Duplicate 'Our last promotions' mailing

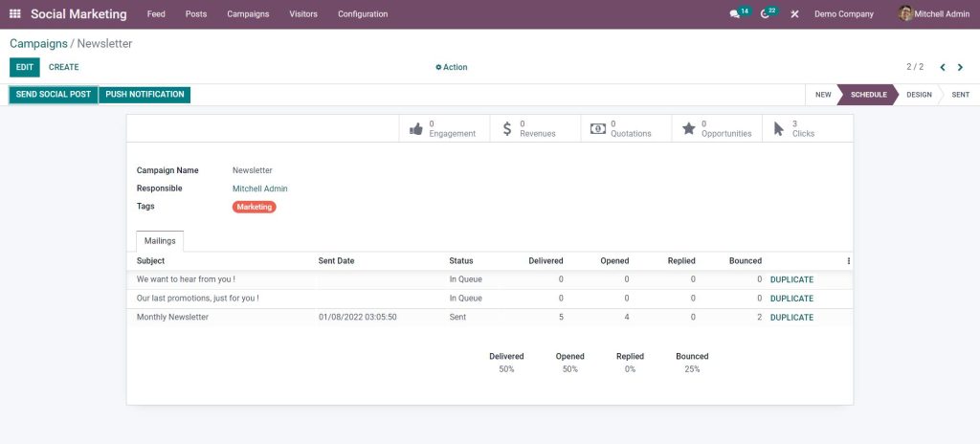(791, 299)
